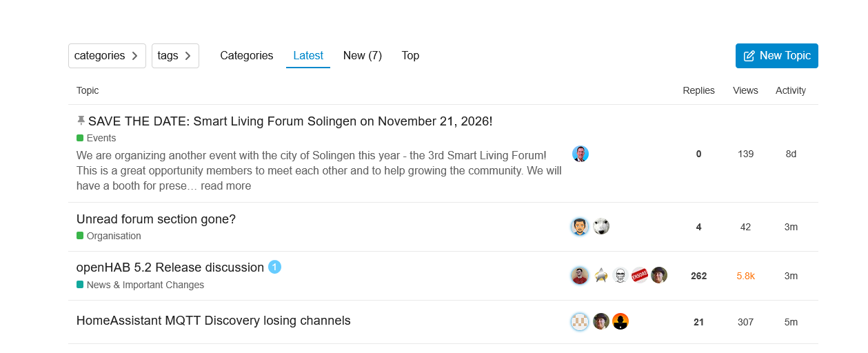Open "Unread forum section gone?" topic
868x353 pixels.
pyautogui.click(x=156, y=219)
